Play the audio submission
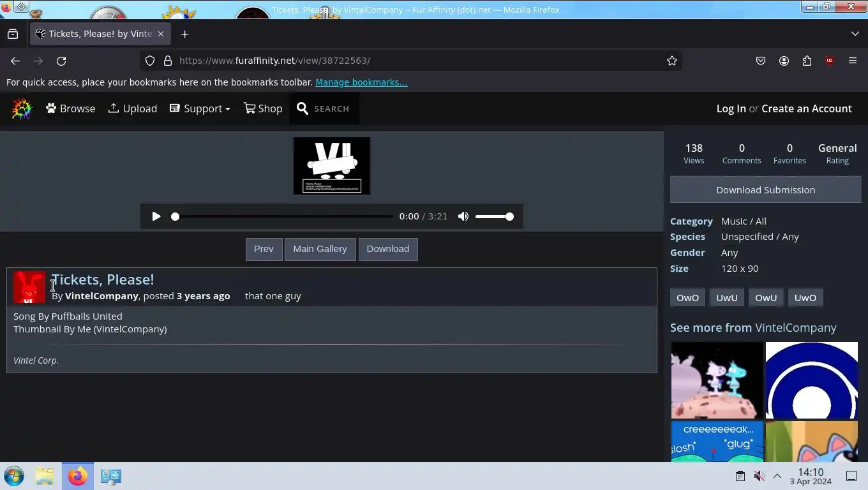Screen dimensions: 868x490 click(x=156, y=216)
